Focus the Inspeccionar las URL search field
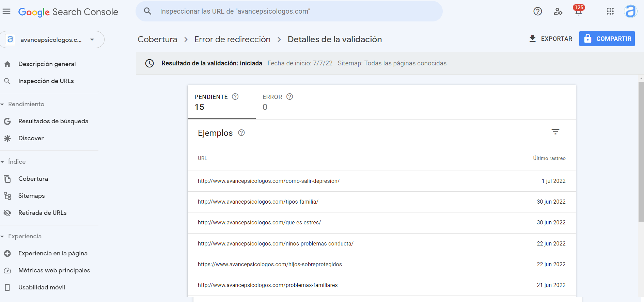This screenshot has width=644, height=302. click(x=289, y=11)
